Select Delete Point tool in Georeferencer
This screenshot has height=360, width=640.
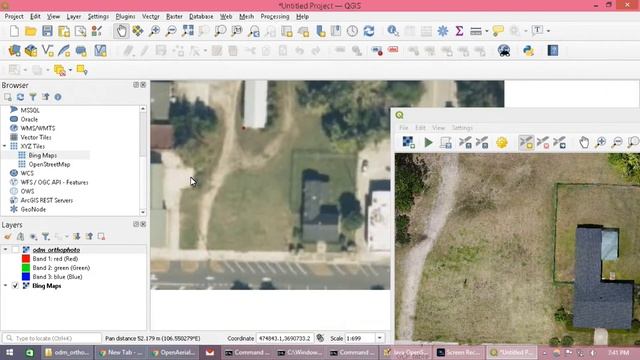click(543, 142)
